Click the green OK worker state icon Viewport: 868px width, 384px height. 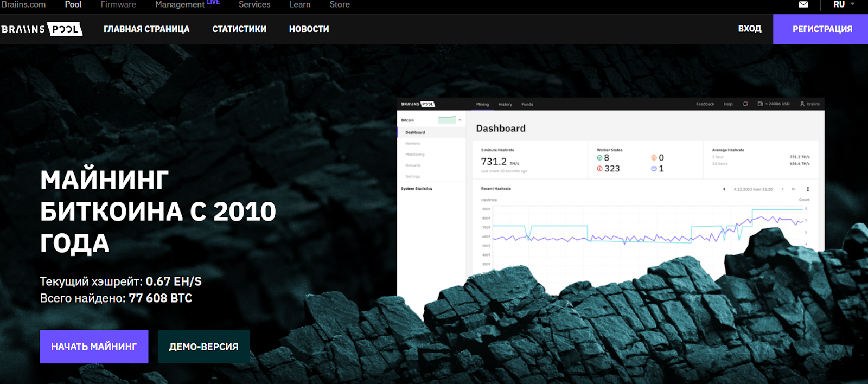coord(599,158)
